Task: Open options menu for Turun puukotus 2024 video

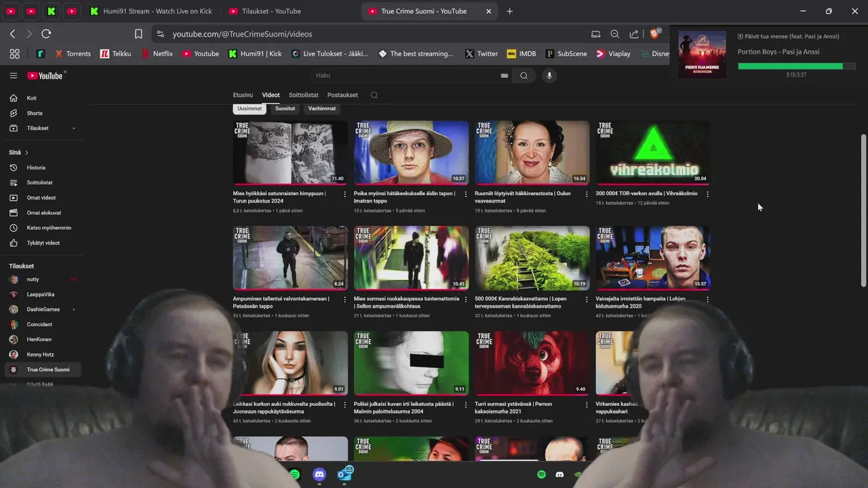Action: point(344,194)
